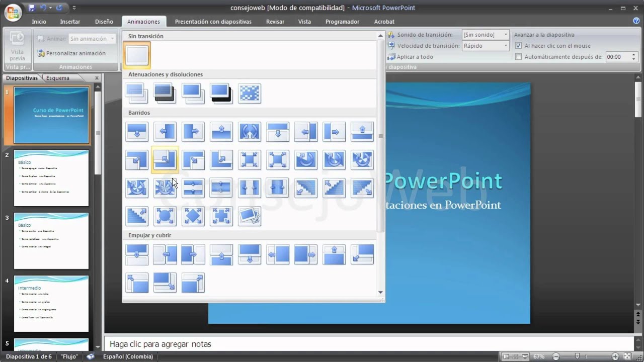Start slideshow from status bar icon
This screenshot has height=362, width=644.
coord(525,356)
